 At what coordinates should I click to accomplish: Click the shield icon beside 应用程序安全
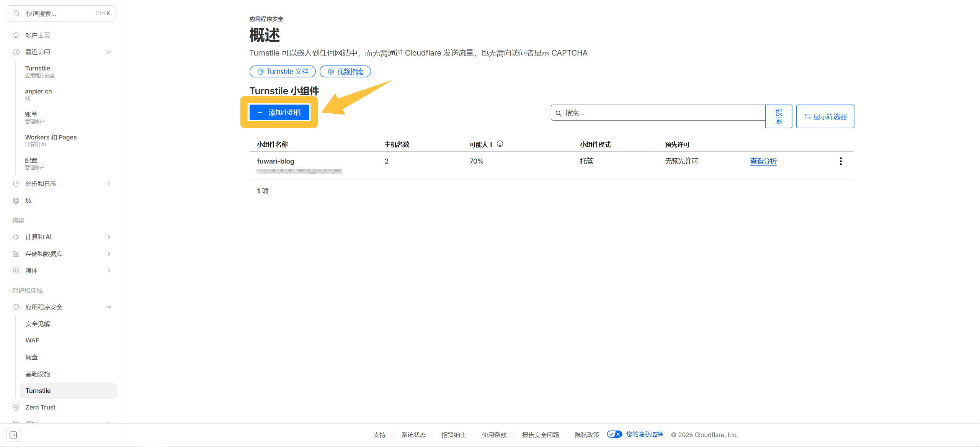point(16,307)
